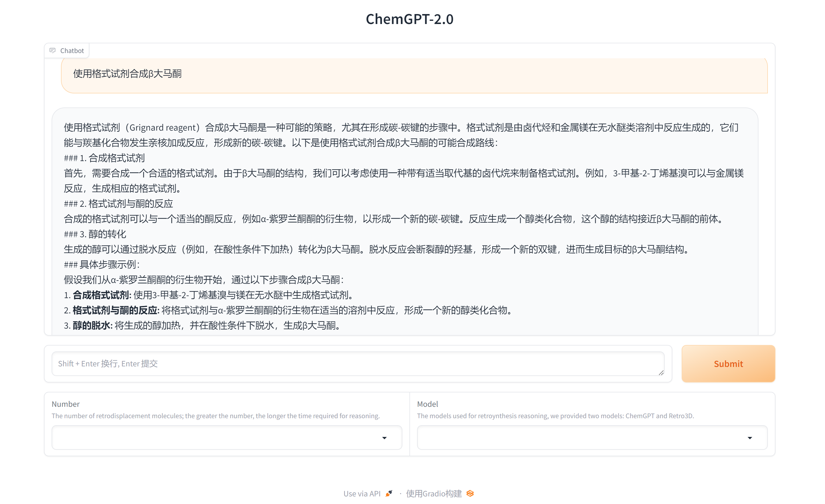Click the Model field label
Viewport: 825px width, 504px height.
(427, 404)
